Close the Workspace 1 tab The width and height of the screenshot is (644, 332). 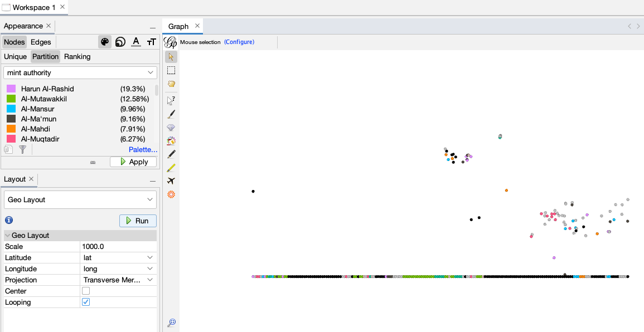coord(62,7)
